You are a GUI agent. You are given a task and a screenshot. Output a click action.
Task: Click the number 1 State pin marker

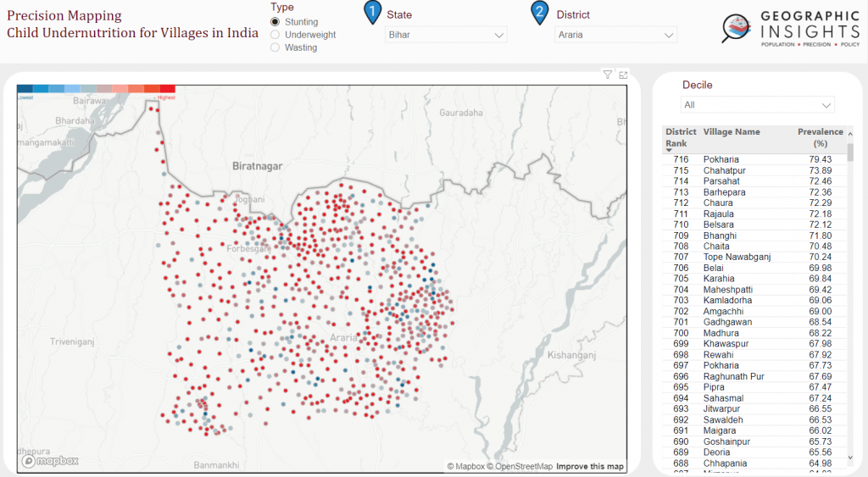coord(372,13)
